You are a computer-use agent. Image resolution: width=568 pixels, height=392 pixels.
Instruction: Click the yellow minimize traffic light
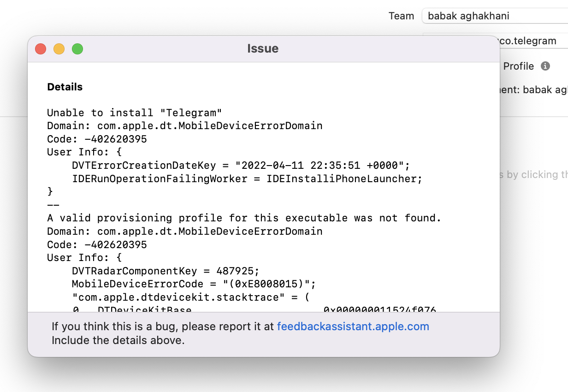[59, 48]
